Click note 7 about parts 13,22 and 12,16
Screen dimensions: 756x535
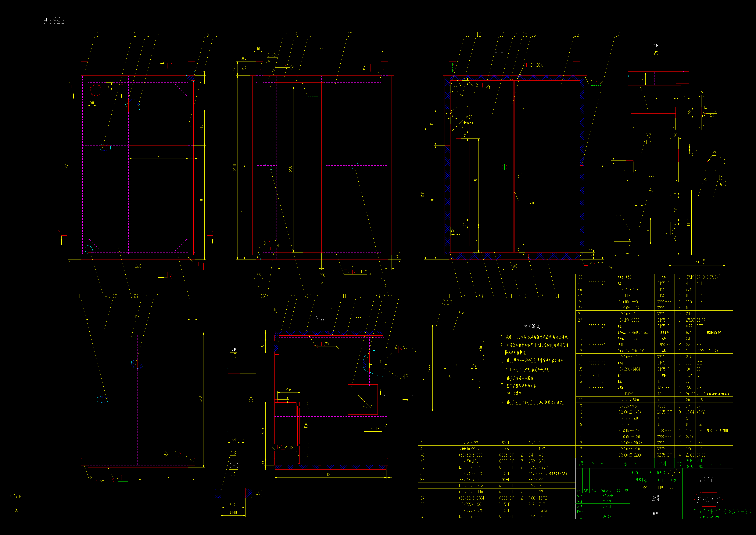pyautogui.click(x=532, y=402)
